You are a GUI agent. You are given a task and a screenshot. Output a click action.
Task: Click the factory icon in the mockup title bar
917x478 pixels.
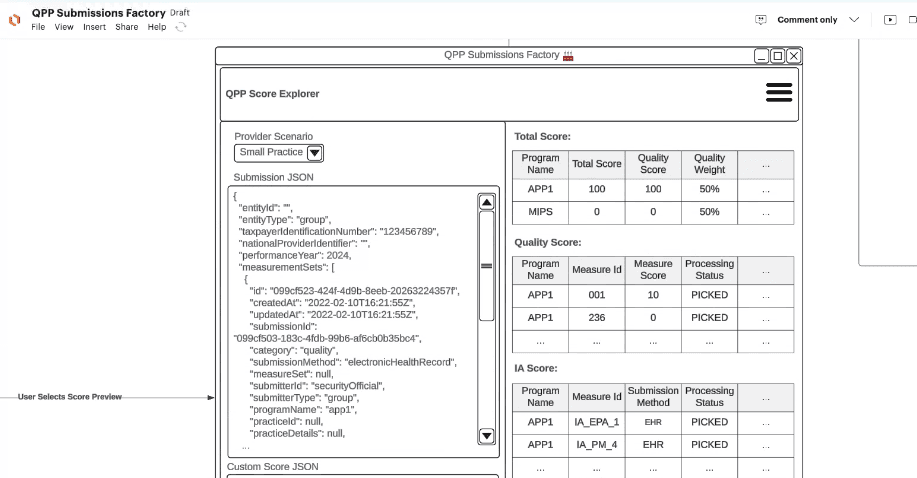(568, 56)
